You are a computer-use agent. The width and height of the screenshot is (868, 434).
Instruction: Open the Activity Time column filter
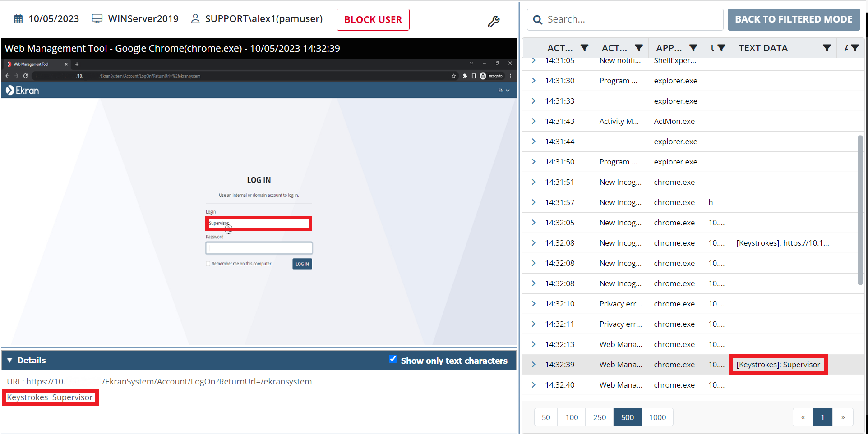(584, 48)
